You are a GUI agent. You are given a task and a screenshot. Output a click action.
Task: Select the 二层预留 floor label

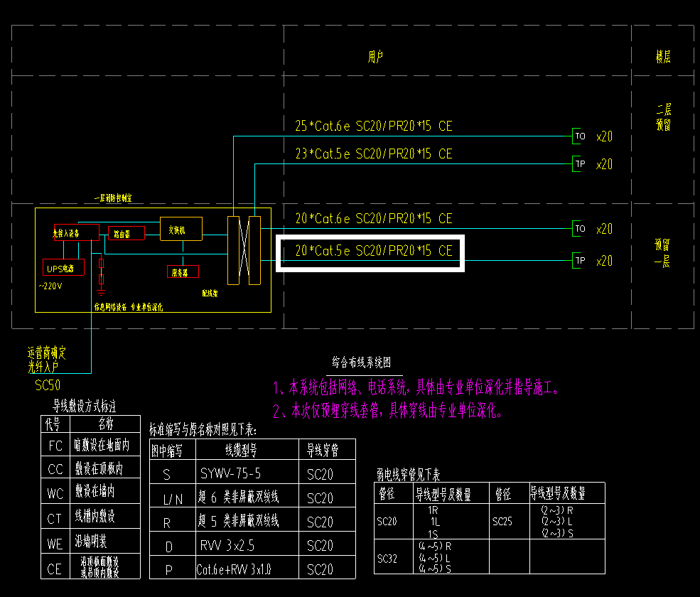[663, 117]
